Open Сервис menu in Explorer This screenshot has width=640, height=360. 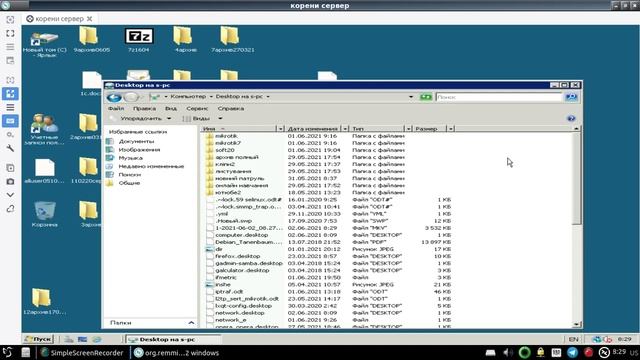[x=197, y=109]
